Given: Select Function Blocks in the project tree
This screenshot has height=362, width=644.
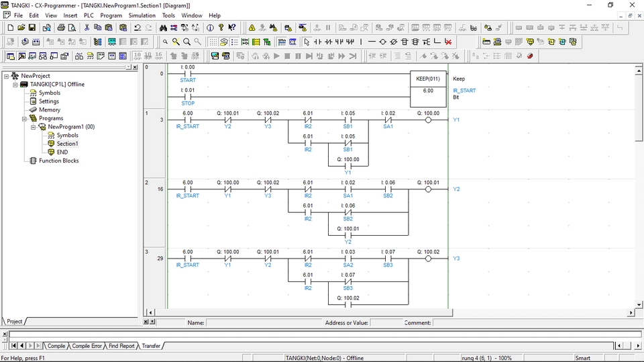Looking at the screenshot, I should pyautogui.click(x=59, y=161).
